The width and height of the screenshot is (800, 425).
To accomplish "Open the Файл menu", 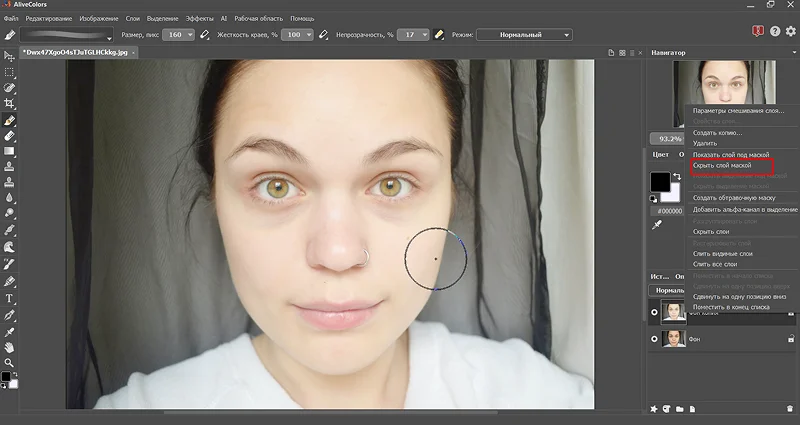I will point(11,18).
